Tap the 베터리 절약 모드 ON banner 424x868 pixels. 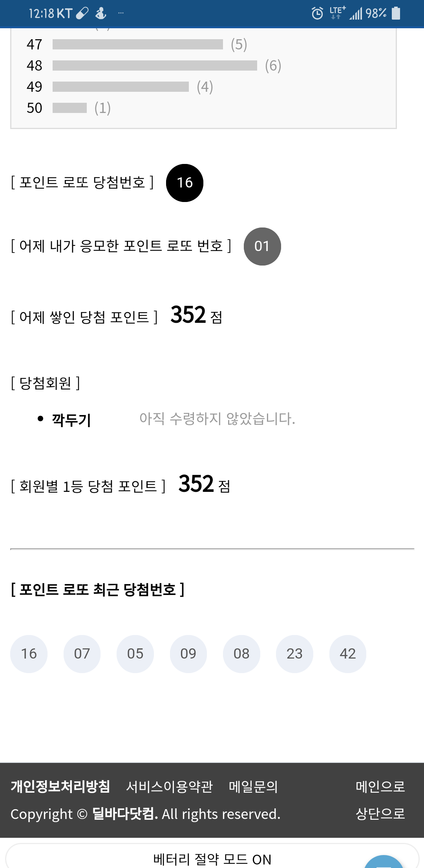click(212, 859)
